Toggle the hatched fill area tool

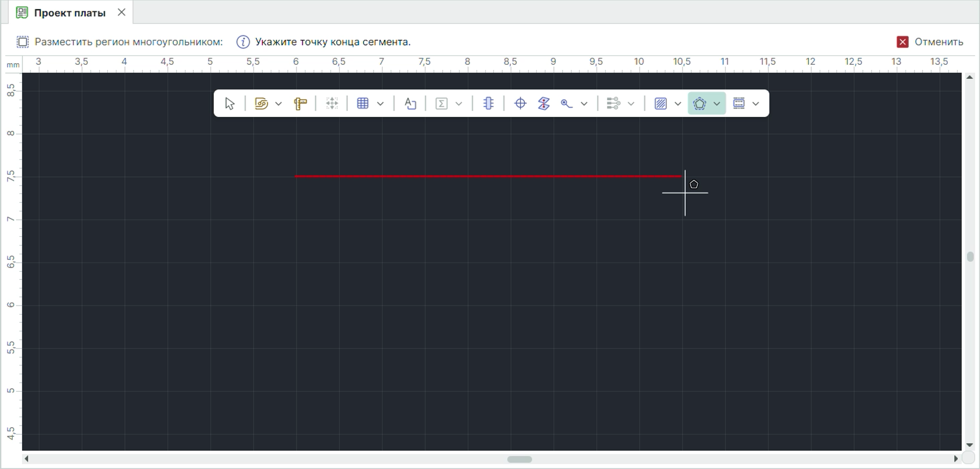(660, 103)
